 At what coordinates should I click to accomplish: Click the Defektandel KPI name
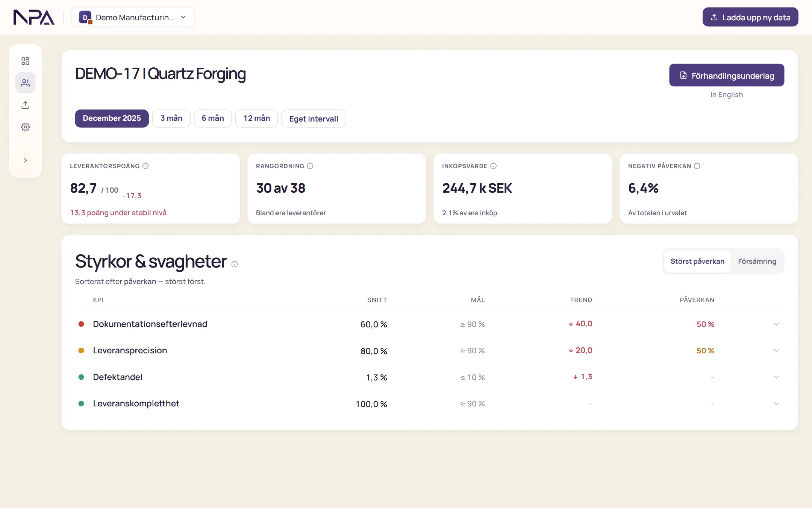[118, 377]
